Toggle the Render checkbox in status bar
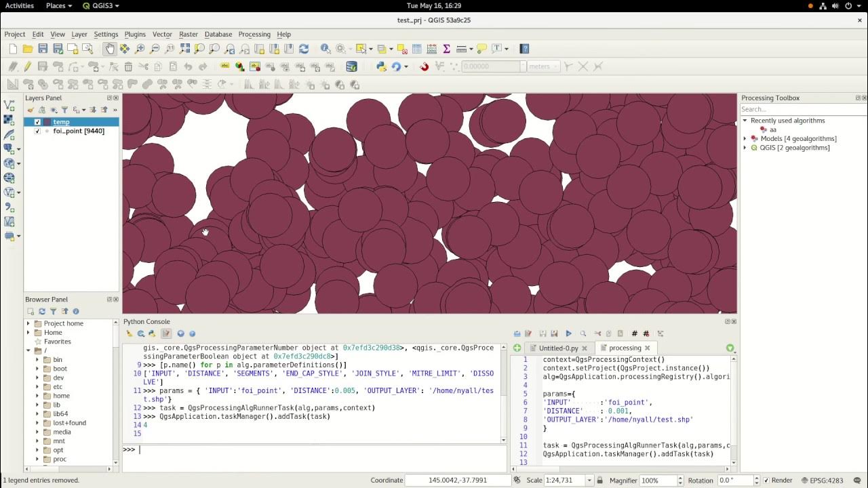This screenshot has width=868, height=488. (x=766, y=481)
